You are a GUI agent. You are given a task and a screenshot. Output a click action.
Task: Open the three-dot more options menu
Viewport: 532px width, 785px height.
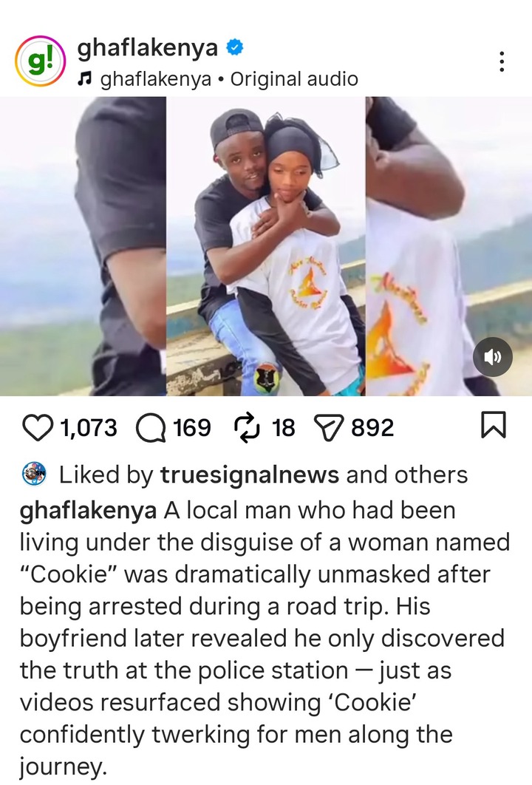(x=502, y=61)
